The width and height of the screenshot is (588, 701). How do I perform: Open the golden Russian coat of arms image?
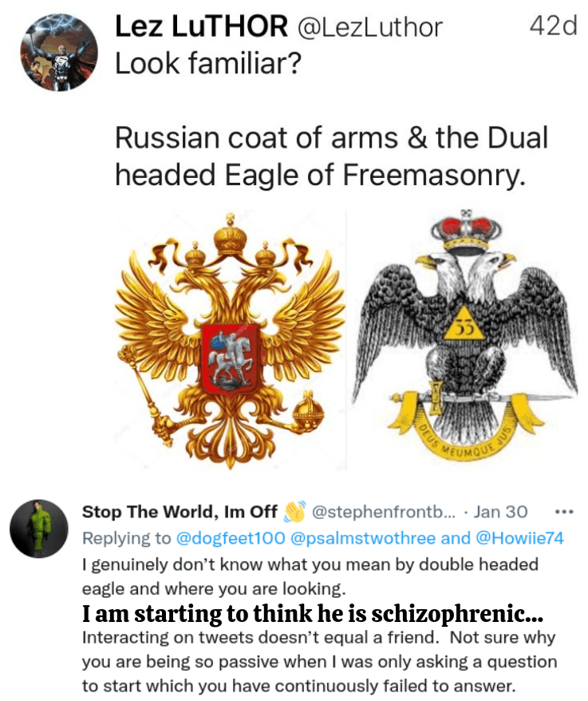(230, 341)
